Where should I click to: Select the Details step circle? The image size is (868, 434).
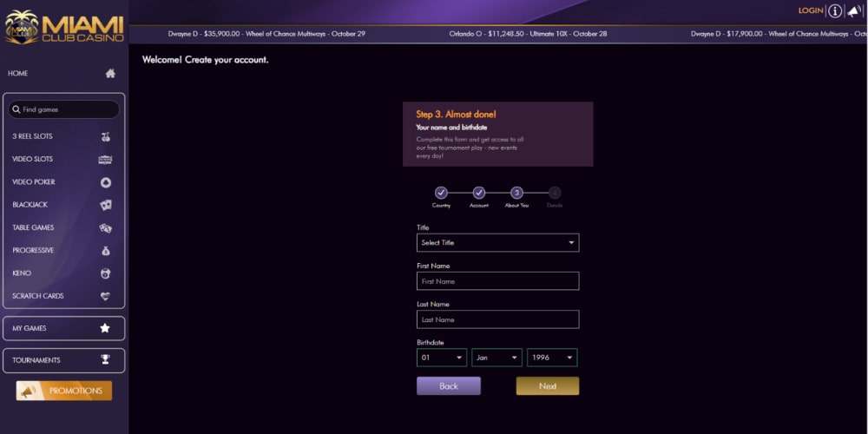pos(555,193)
